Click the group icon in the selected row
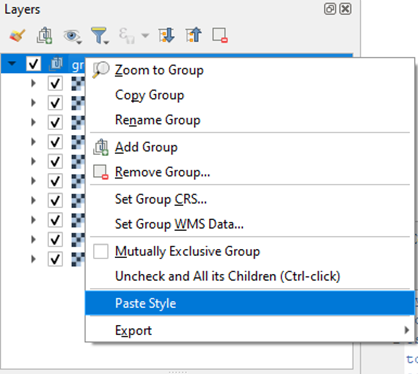 coord(56,63)
